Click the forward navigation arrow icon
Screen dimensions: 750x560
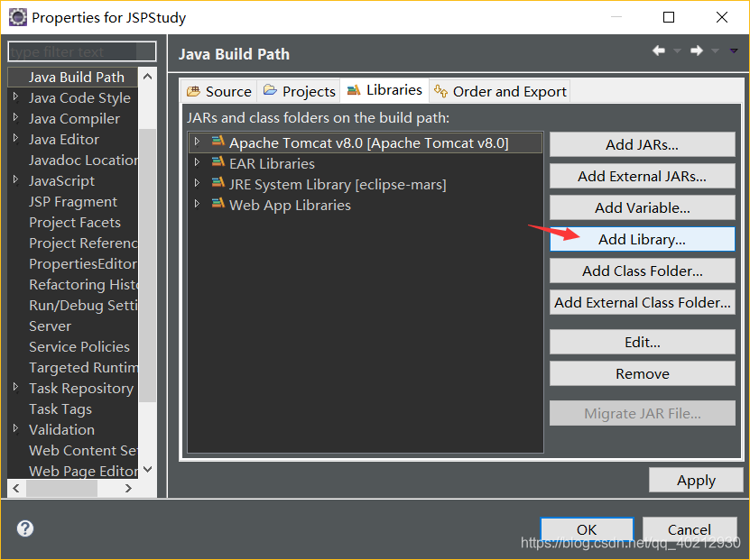point(697,50)
